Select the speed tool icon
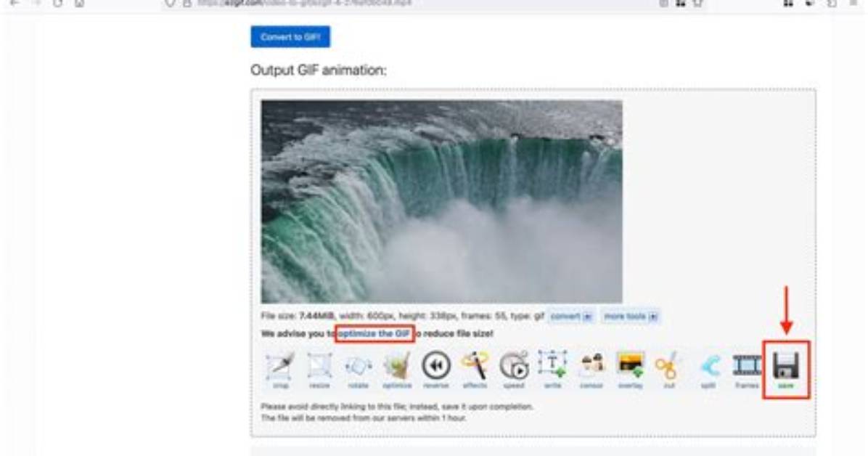 pos(514,370)
